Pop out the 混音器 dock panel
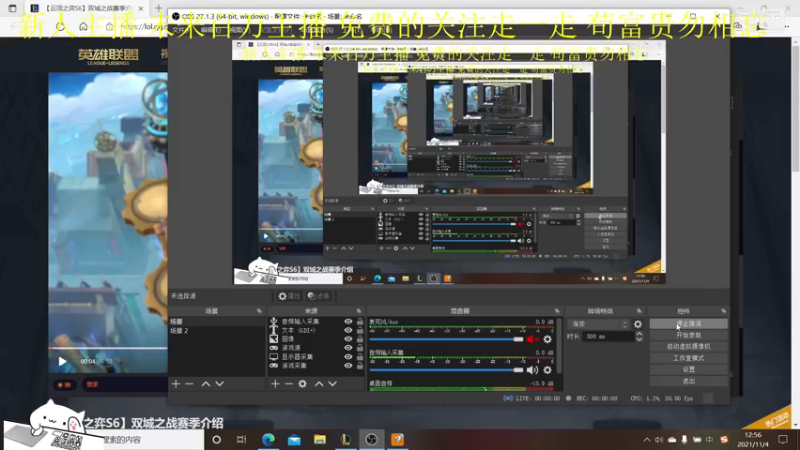Viewport: 800px width, 450px height. pyautogui.click(x=557, y=311)
